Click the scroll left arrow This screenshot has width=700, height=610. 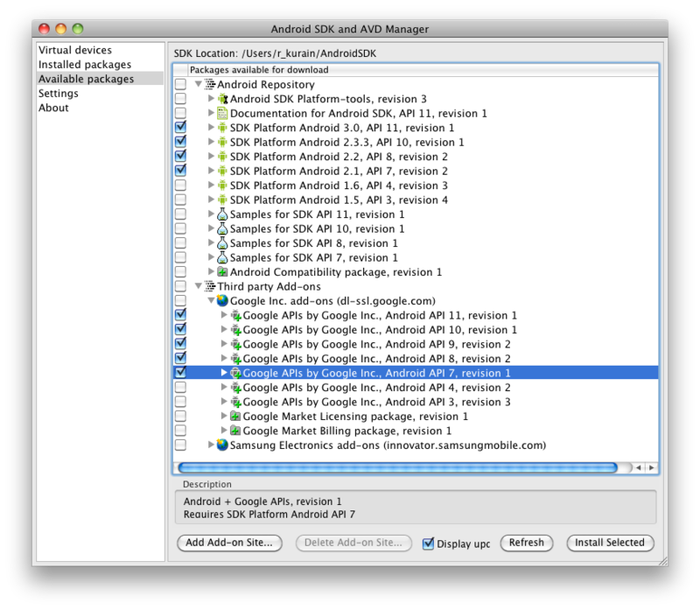(x=639, y=467)
